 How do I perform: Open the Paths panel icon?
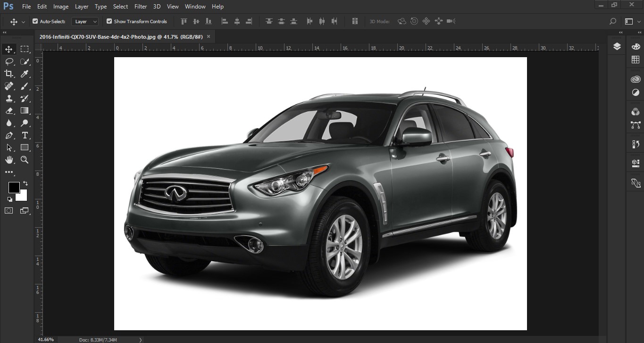coord(636,125)
